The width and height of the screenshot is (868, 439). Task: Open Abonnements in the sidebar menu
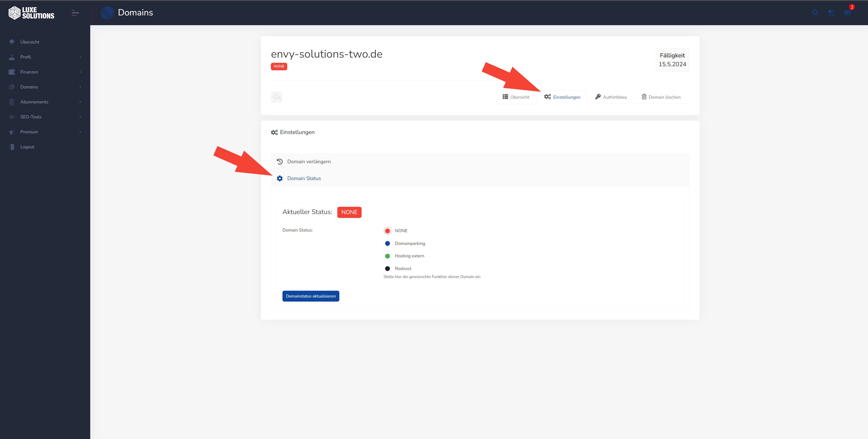(x=45, y=102)
